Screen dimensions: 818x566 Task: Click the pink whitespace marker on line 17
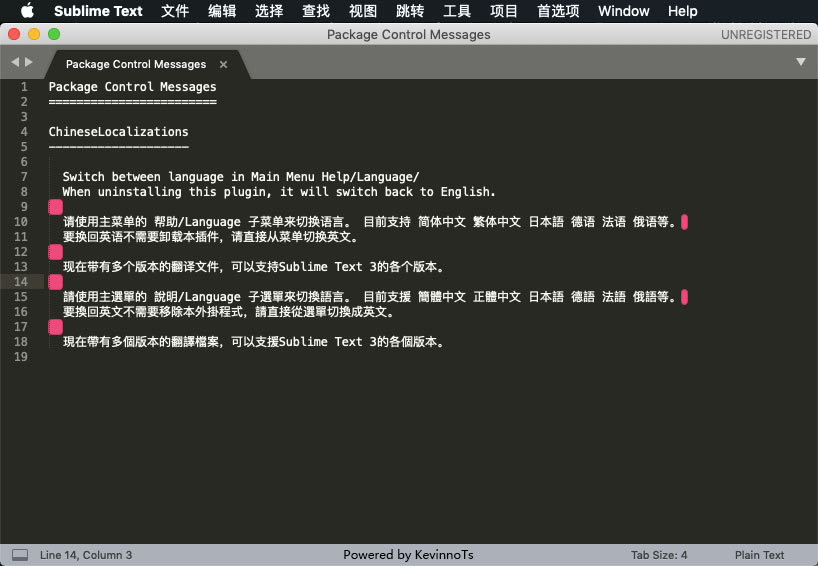pyautogui.click(x=55, y=327)
